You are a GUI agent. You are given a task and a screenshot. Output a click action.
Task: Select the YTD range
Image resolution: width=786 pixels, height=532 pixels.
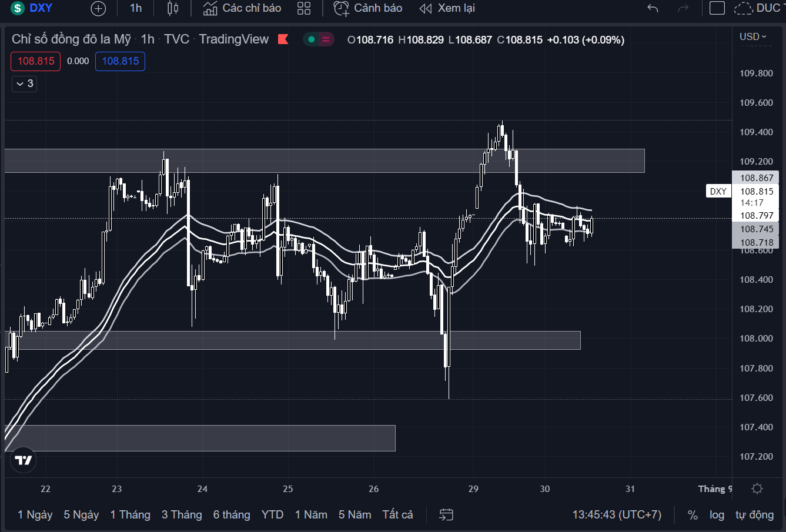click(x=273, y=515)
